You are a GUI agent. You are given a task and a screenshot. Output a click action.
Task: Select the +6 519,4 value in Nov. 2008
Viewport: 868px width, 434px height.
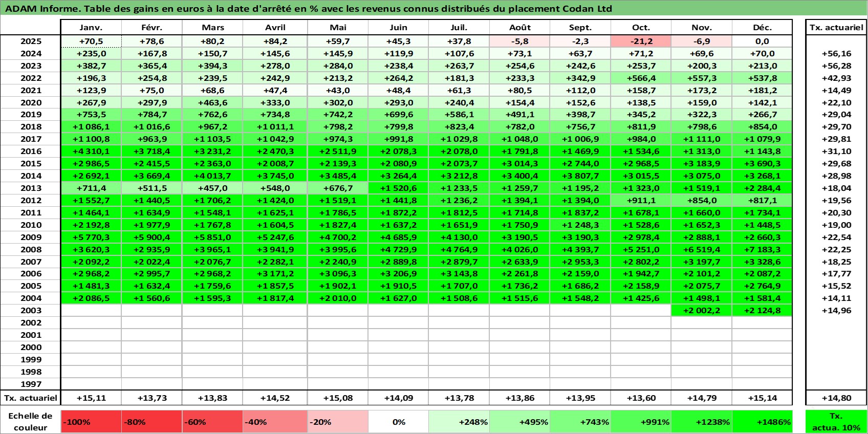click(x=701, y=250)
